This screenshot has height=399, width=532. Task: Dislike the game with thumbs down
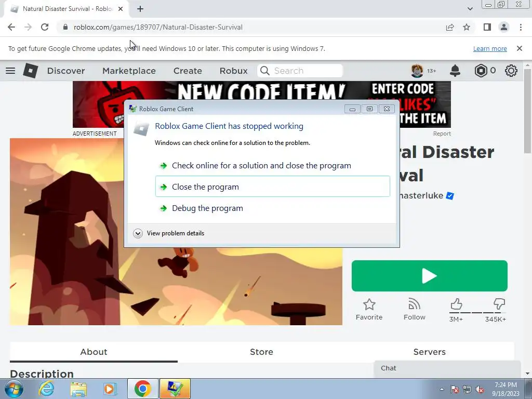coord(499,304)
